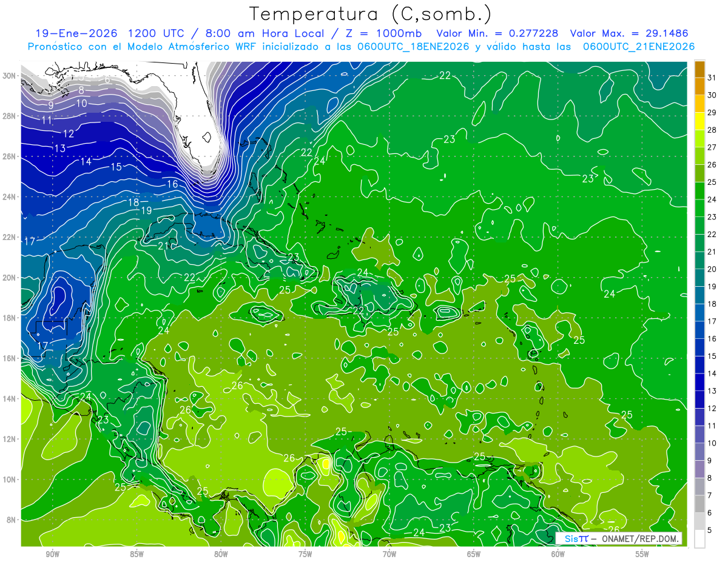Click the '16' contour label near Florida
This screenshot has width=728, height=562.
(x=172, y=184)
